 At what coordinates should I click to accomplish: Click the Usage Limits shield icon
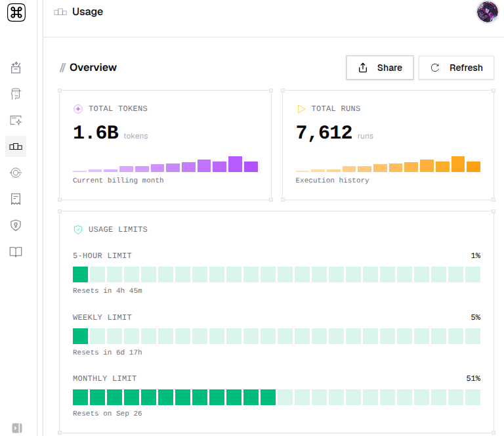tap(78, 230)
